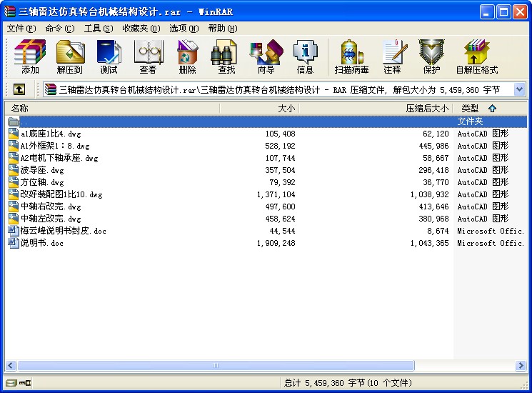Screen dimensions: 532x393
Task: Click the 保护 (Protect) shield icon
Action: click(x=431, y=52)
